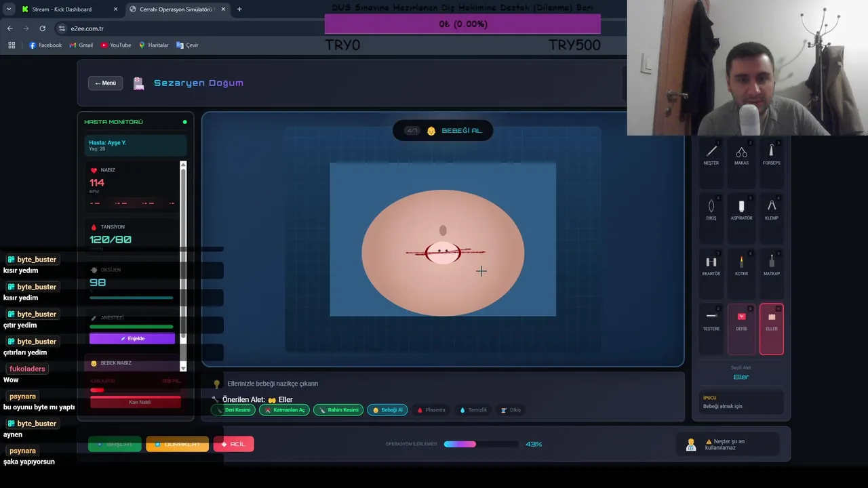The width and height of the screenshot is (868, 488).
Task: Click the 114 pulse value
Action: [97, 183]
